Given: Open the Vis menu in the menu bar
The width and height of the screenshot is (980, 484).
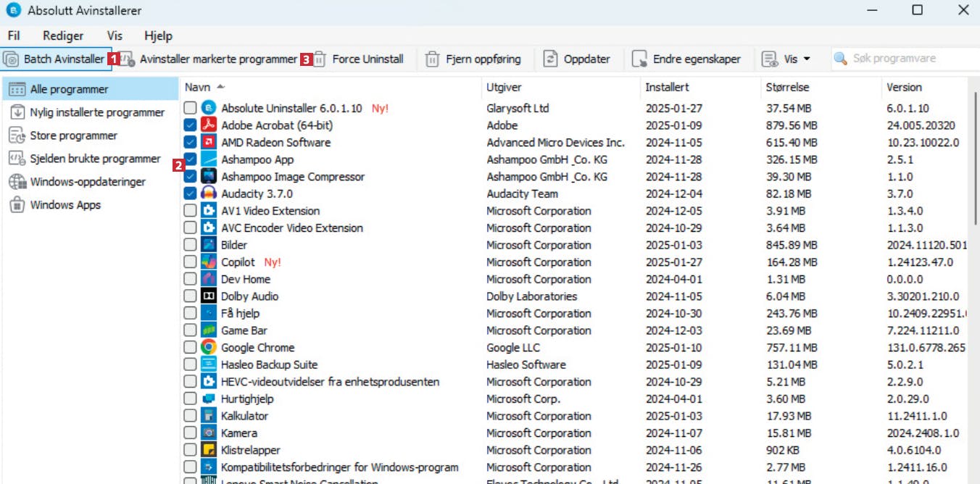Looking at the screenshot, I should [x=115, y=36].
